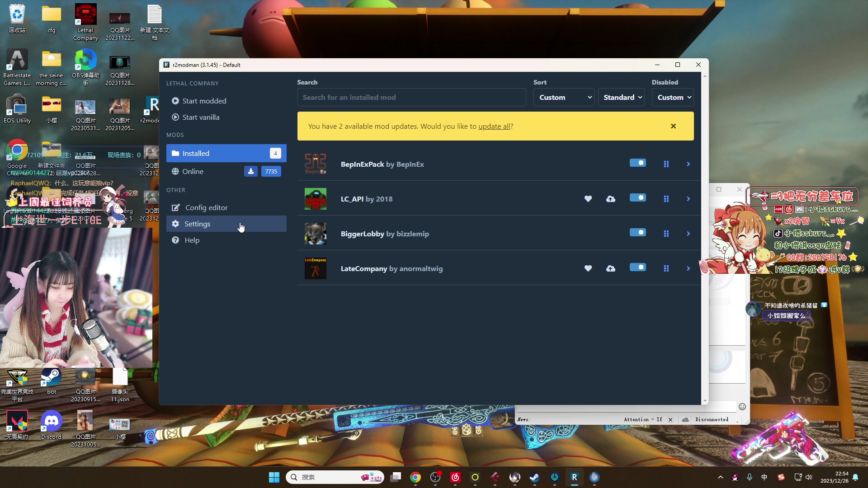The width and height of the screenshot is (868, 488).
Task: Toggle the BiggerLobby mod off
Action: (637, 232)
